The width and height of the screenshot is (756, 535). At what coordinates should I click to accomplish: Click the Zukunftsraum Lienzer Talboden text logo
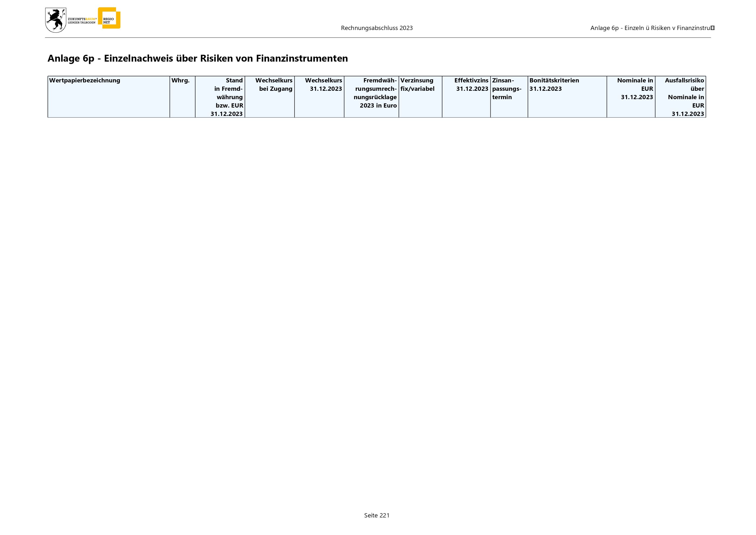click(82, 21)
